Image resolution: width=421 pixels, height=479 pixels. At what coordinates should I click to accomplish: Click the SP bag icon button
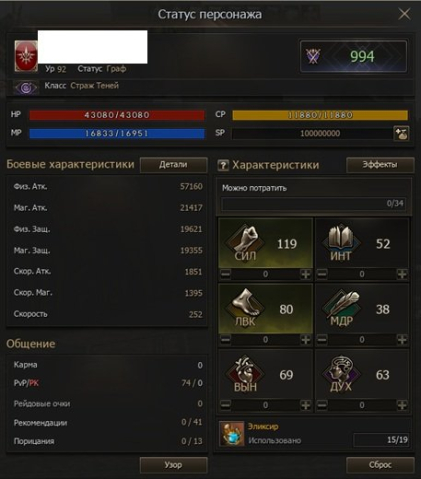click(401, 133)
